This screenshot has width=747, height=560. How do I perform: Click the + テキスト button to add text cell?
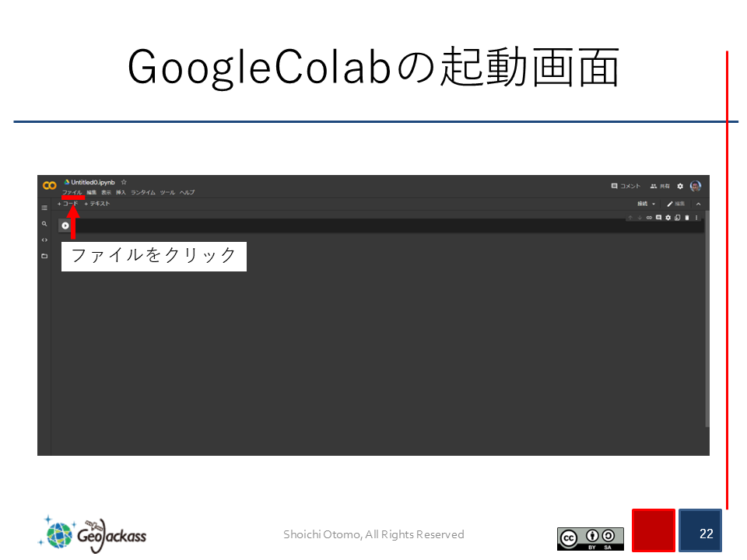coord(97,204)
